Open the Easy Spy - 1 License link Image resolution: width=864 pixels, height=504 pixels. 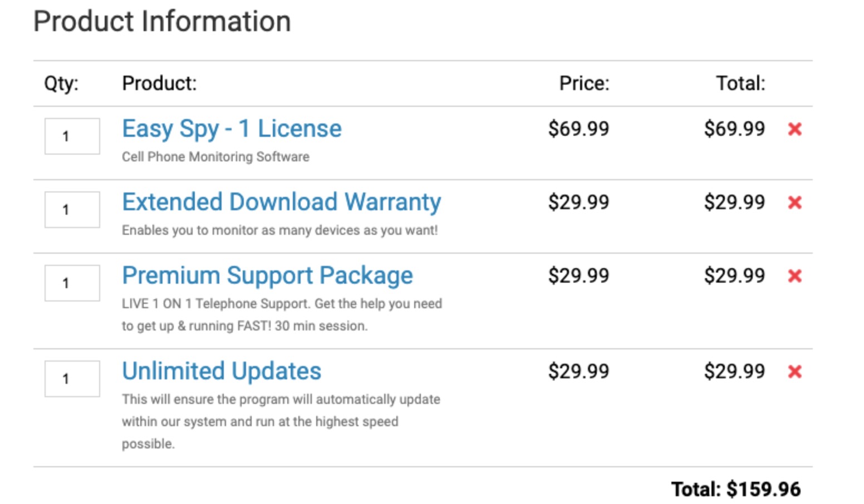coord(232,129)
